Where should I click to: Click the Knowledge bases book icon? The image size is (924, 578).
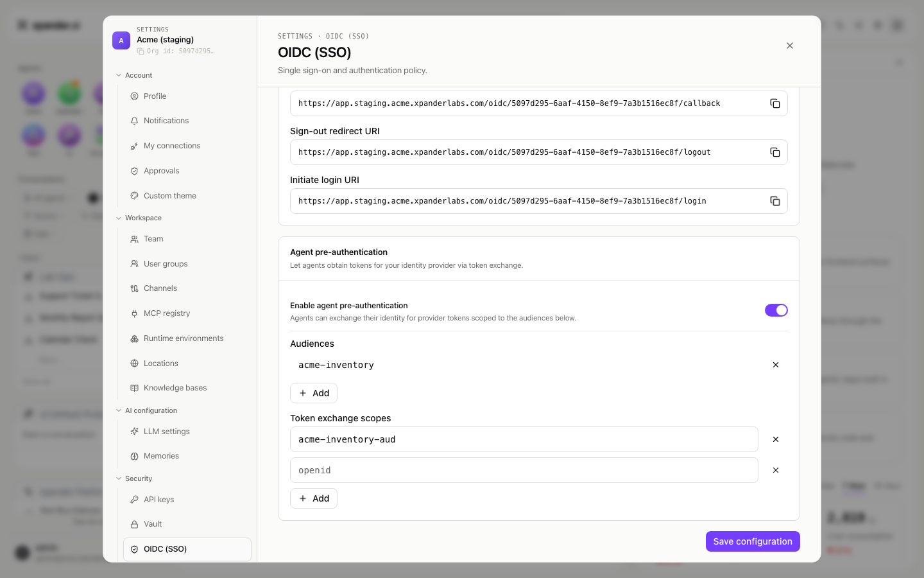(x=134, y=388)
